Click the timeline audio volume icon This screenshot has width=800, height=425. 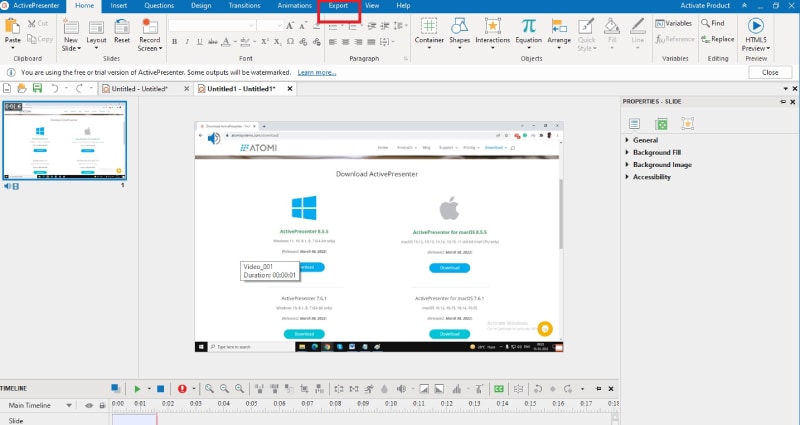tap(402, 389)
